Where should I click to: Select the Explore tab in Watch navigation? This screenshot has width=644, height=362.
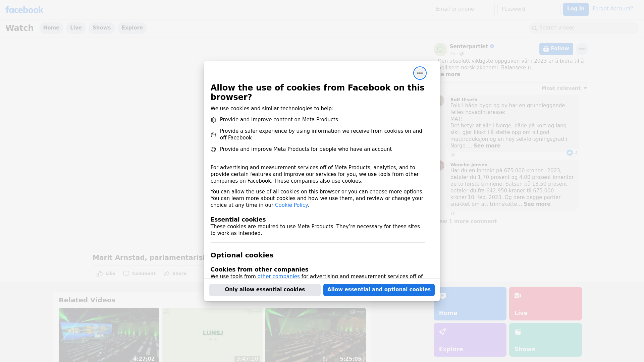132,28
